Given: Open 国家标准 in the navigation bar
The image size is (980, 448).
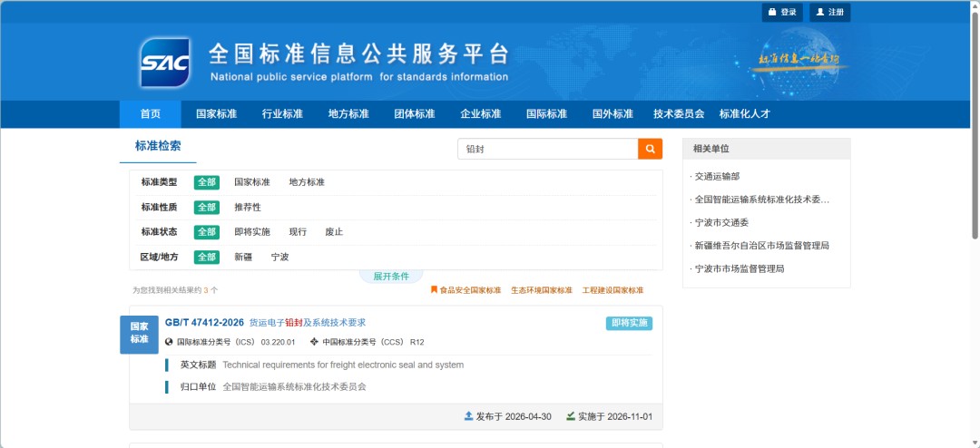Looking at the screenshot, I should coord(216,114).
